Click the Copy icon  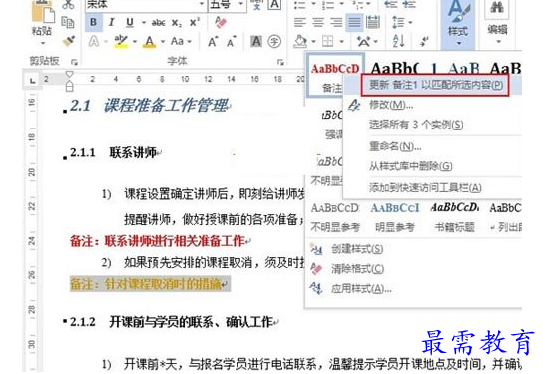click(x=68, y=22)
